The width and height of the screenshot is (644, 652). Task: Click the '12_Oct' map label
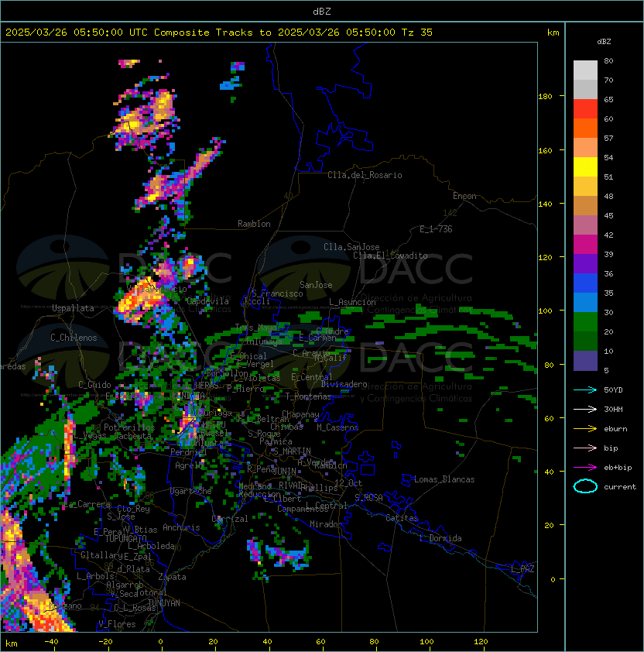(x=348, y=483)
